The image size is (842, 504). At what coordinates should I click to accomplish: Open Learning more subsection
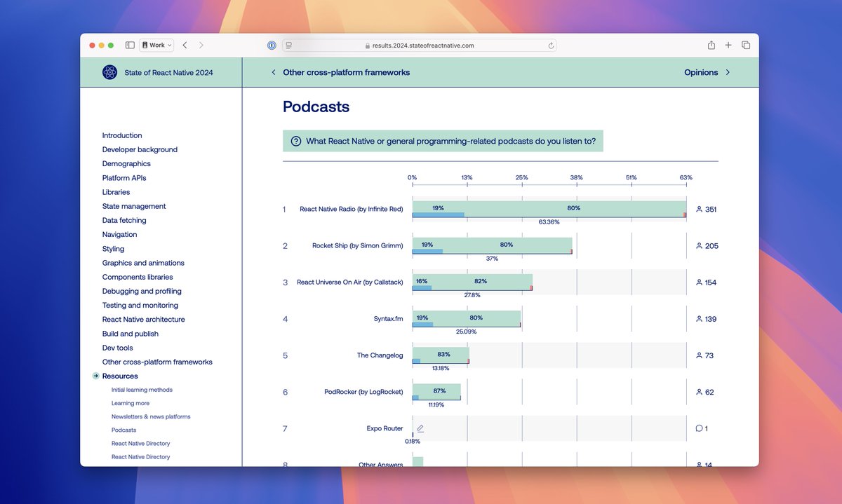pyautogui.click(x=131, y=403)
